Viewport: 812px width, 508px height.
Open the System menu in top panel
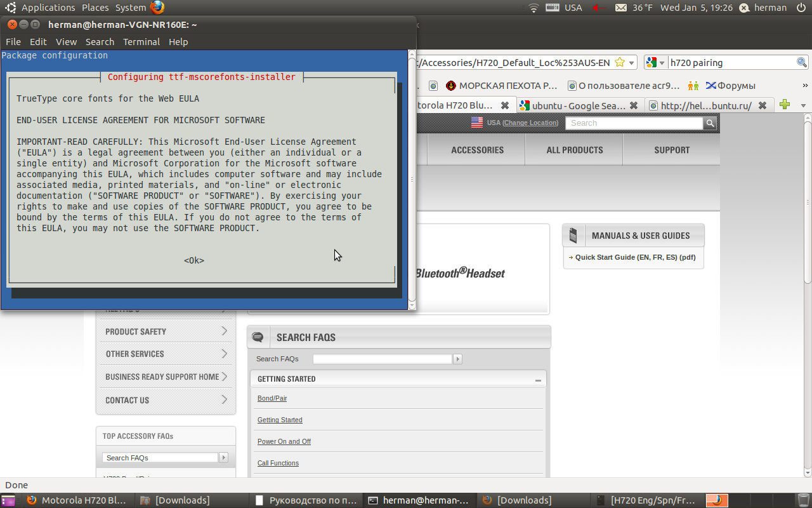[131, 8]
